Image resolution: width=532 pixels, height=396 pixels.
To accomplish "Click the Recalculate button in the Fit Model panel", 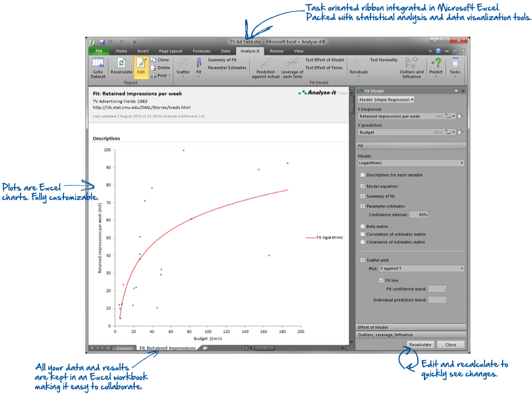I will point(421,345).
